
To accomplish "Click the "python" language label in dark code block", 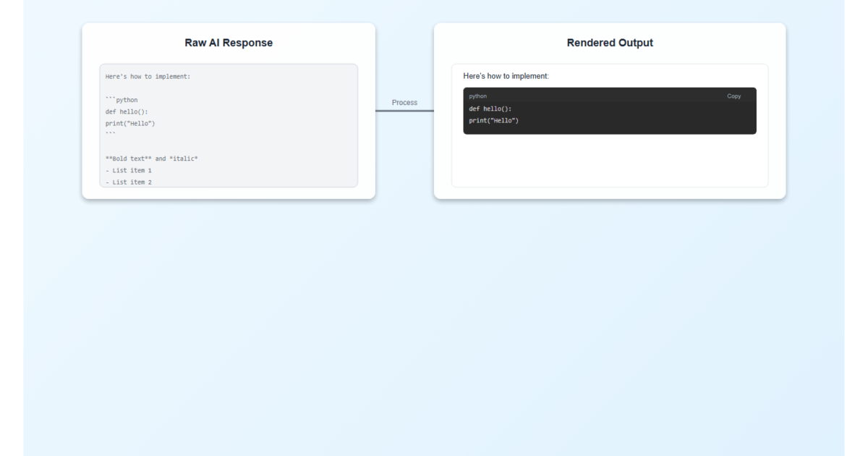I will tap(478, 96).
